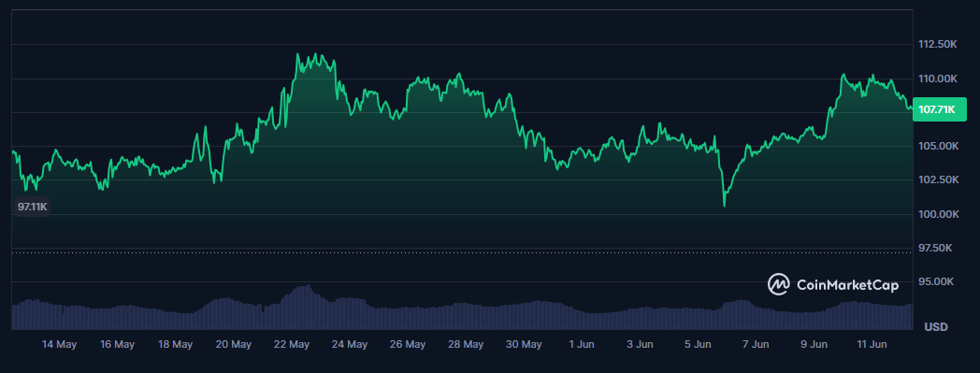Select the 14 May date marker
This screenshot has height=373, width=980.
click(x=59, y=344)
